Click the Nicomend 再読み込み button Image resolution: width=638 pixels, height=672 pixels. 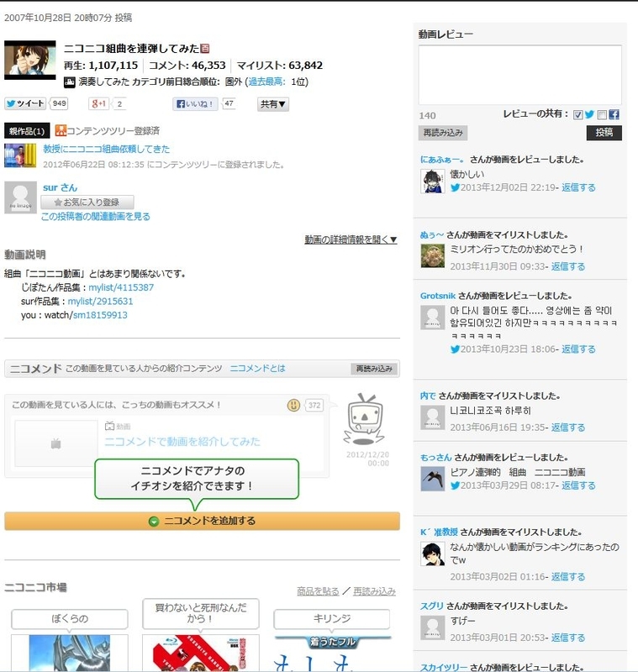click(x=374, y=369)
